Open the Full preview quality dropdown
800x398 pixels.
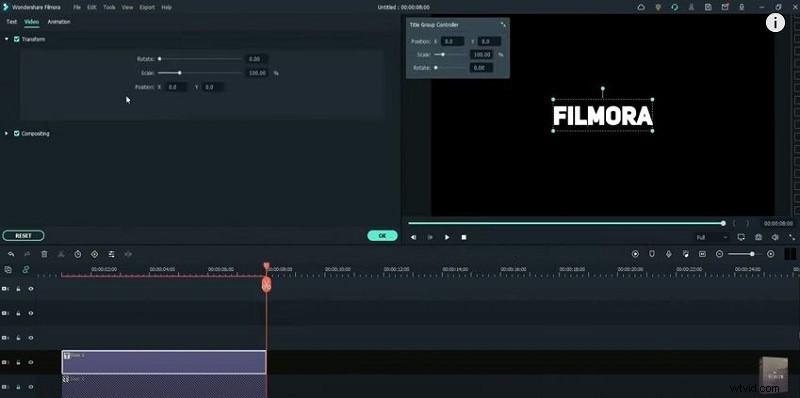(712, 238)
